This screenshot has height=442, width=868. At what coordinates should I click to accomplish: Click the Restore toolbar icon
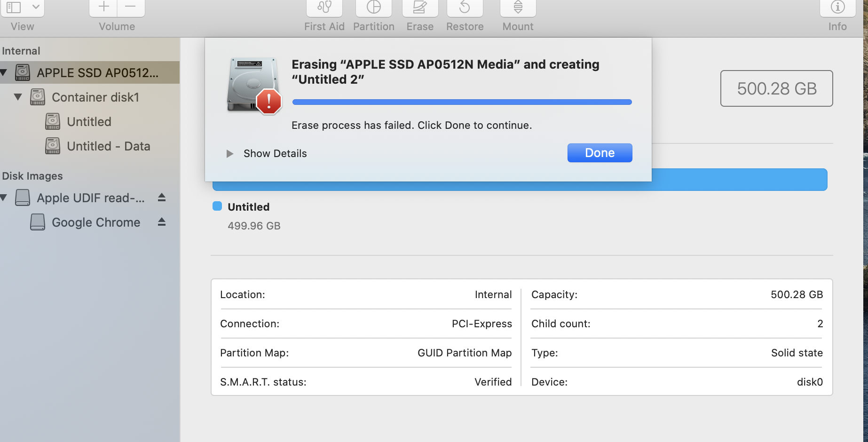465,8
